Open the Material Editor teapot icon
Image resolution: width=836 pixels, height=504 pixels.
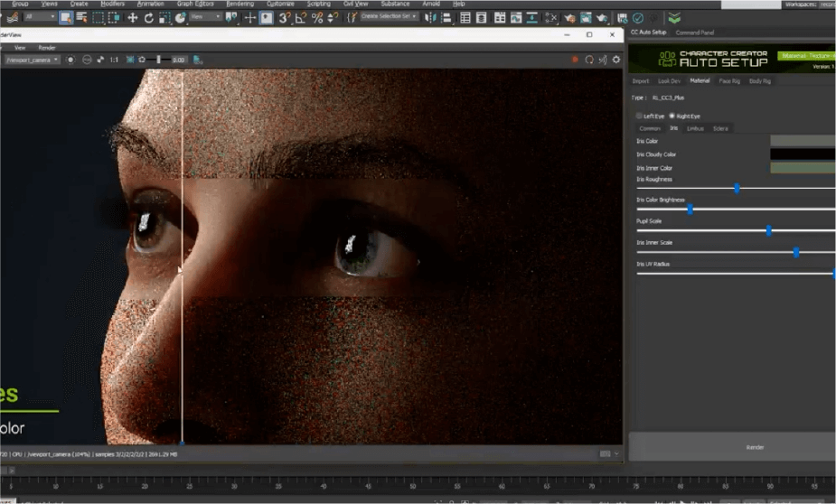569,17
